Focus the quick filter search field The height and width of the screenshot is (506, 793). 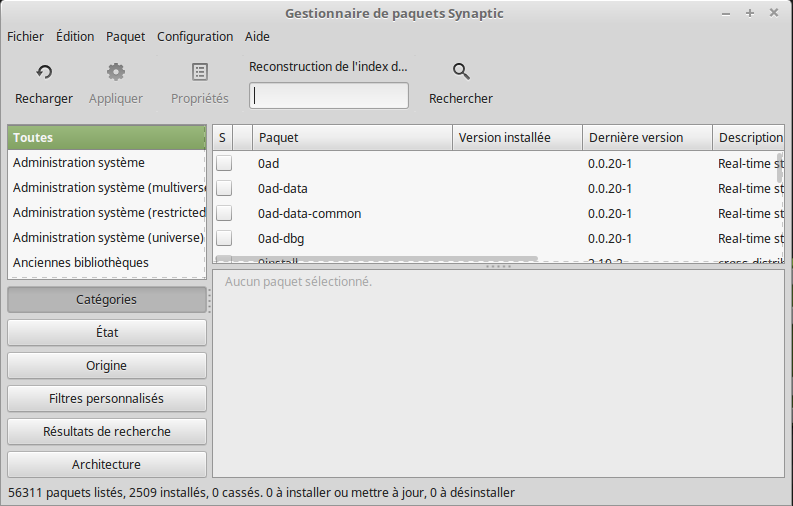329,96
